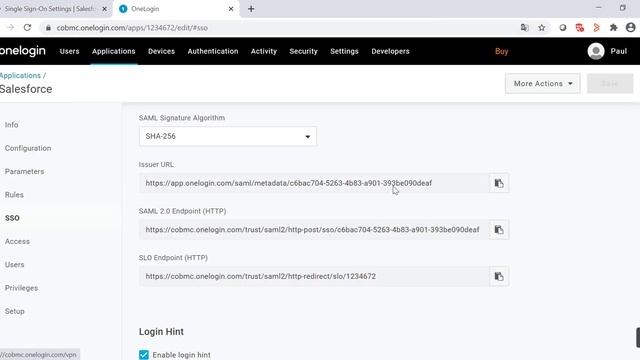640x360 pixels.
Task: Select Users in the left sidebar
Action: point(15,264)
